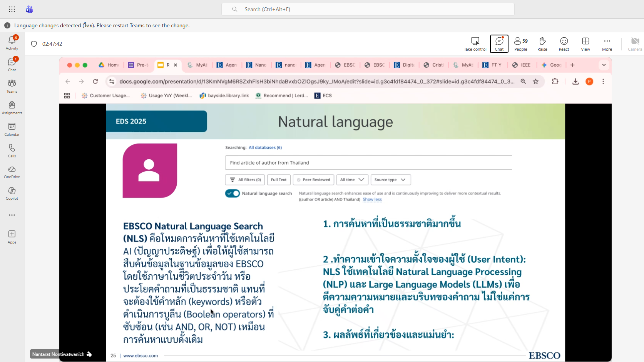This screenshot has width=644, height=362.
Task: Click the Teams search box
Action: click(x=368, y=9)
